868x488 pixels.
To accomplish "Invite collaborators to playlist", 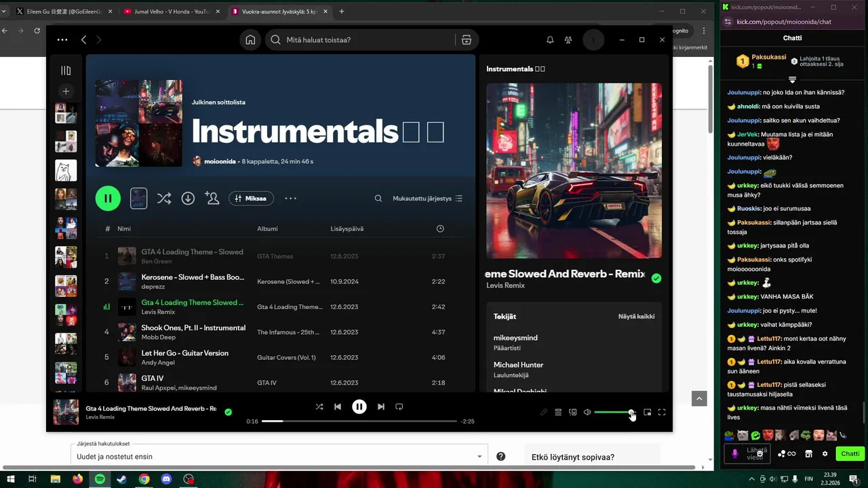I will pyautogui.click(x=212, y=199).
